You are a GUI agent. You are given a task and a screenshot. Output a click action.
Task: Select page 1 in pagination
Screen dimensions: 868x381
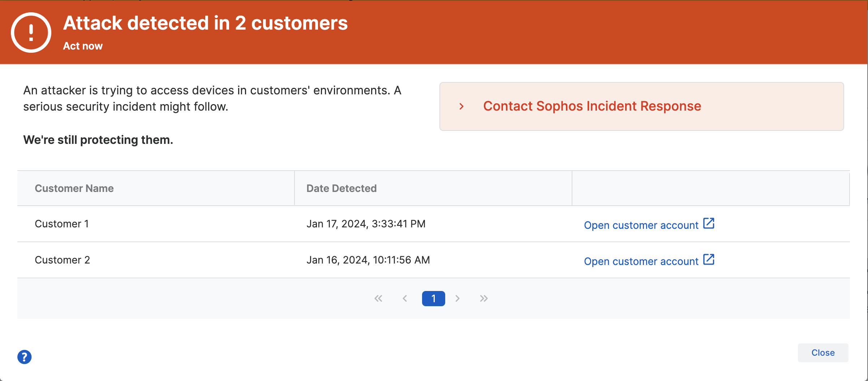(433, 299)
